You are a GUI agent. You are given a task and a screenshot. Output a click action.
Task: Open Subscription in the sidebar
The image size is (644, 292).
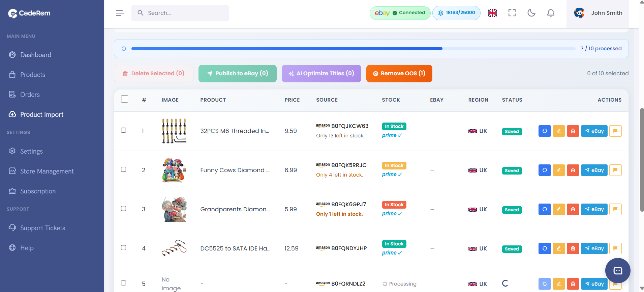tap(38, 191)
